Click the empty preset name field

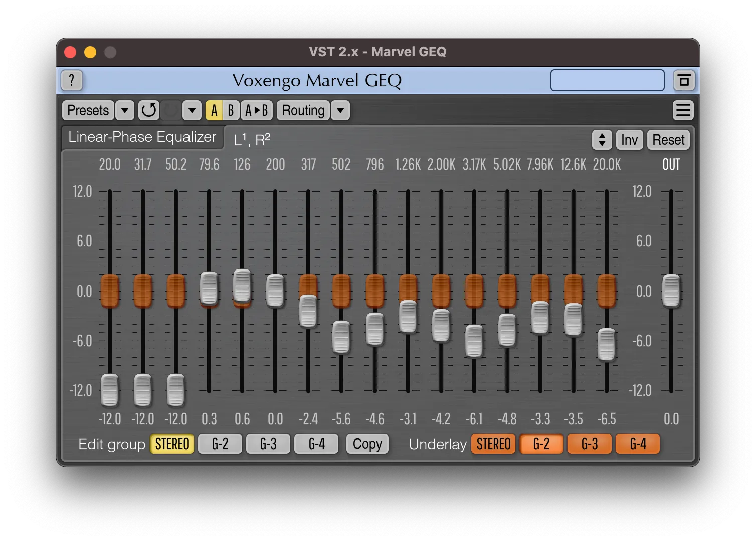tap(608, 80)
